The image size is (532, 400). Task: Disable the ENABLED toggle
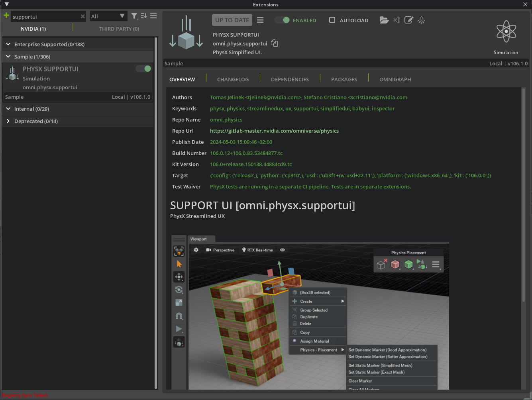point(282,20)
